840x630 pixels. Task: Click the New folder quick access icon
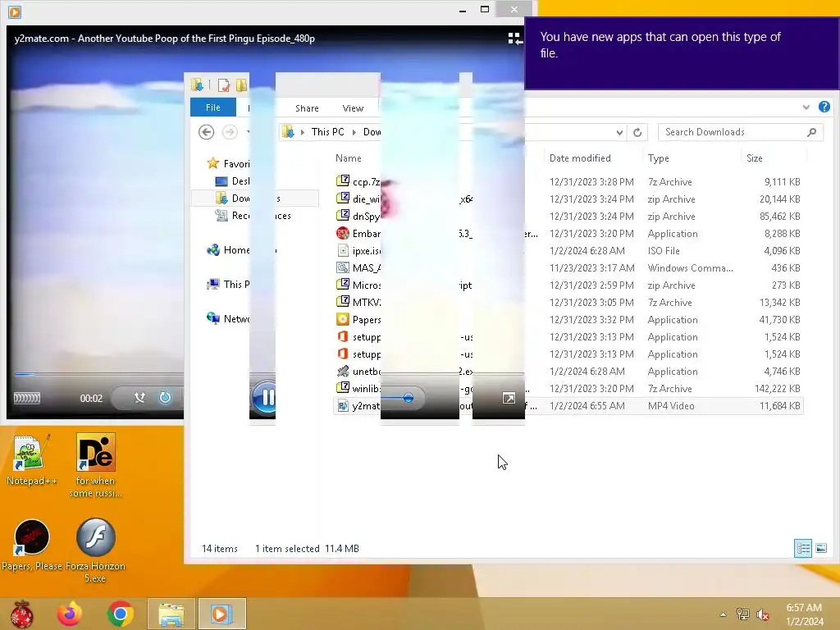point(242,85)
